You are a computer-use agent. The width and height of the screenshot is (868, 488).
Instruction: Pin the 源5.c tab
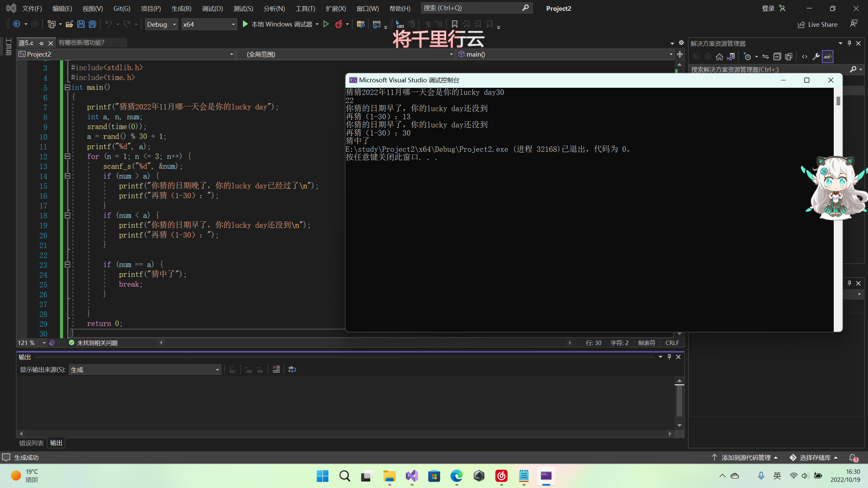41,43
